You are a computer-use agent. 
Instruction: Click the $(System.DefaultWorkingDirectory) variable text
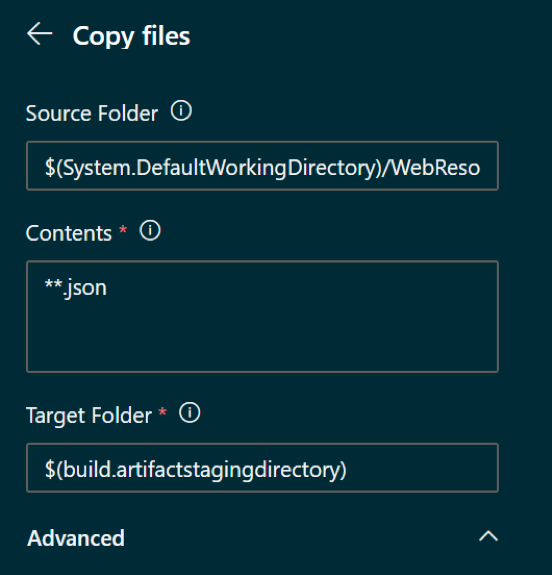213,168
